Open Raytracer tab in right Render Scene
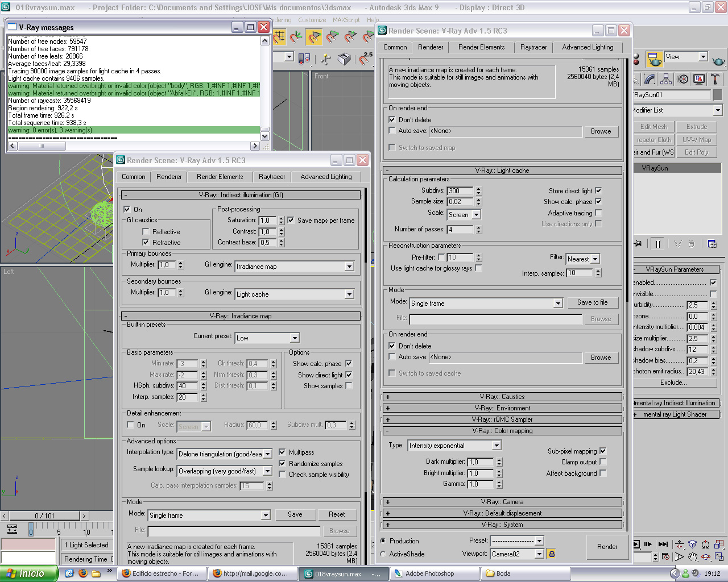728x582 pixels. 533,47
